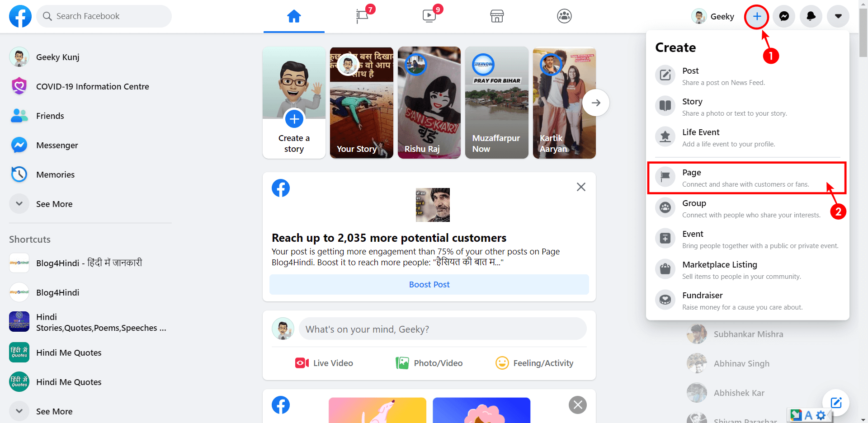Image resolution: width=868 pixels, height=423 pixels.
Task: Select Life Event in Create menu
Action: [748, 137]
